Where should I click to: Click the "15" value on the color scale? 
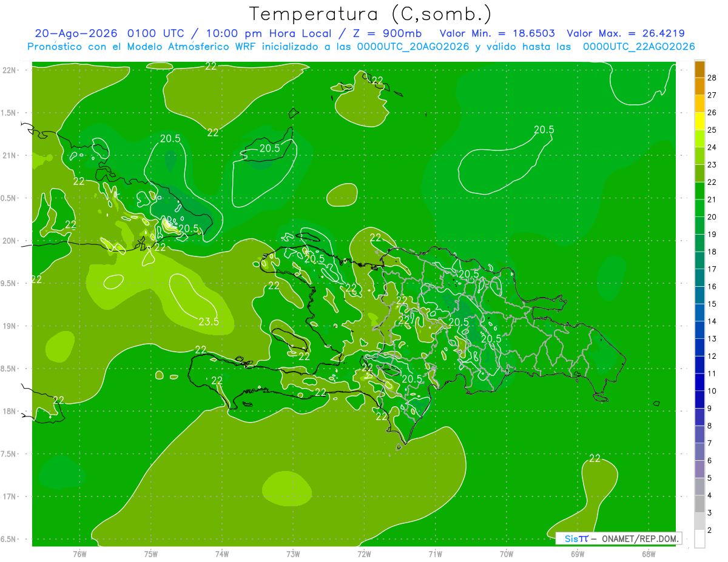tap(712, 304)
